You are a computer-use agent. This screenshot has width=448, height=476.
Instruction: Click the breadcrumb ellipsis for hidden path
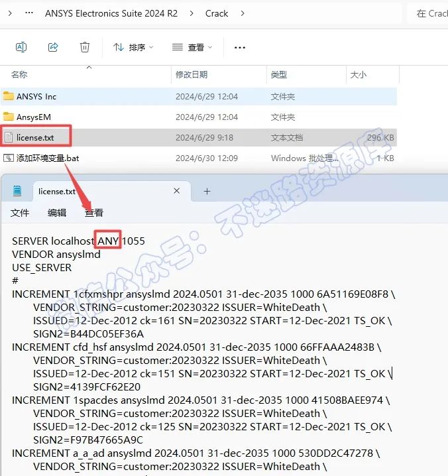[x=29, y=13]
